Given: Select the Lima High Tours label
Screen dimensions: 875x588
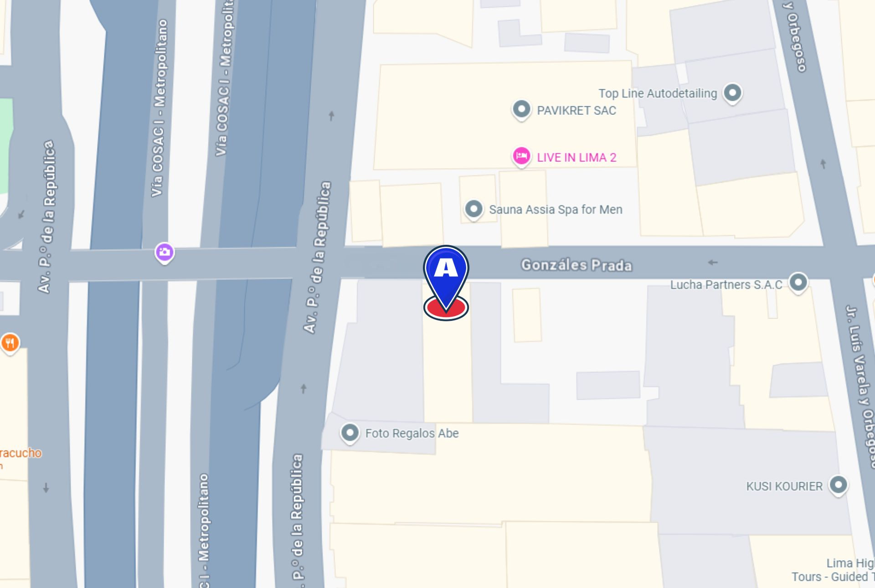Looking at the screenshot, I should point(834,570).
